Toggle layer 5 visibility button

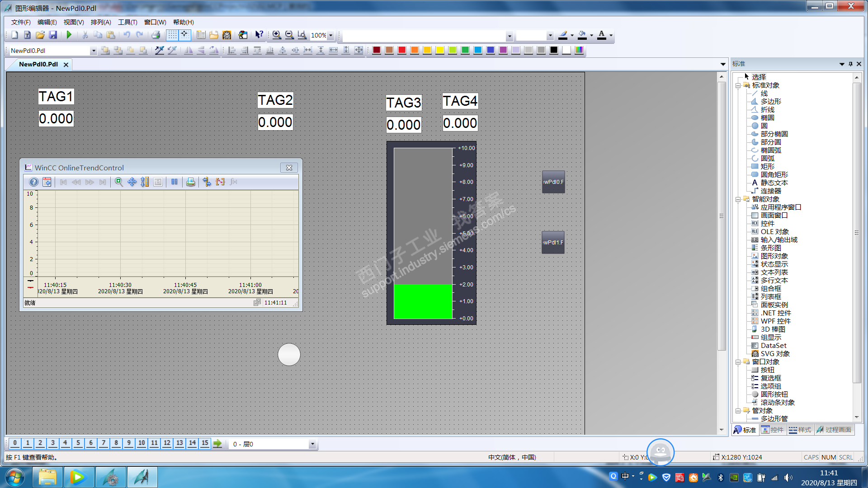tap(78, 443)
